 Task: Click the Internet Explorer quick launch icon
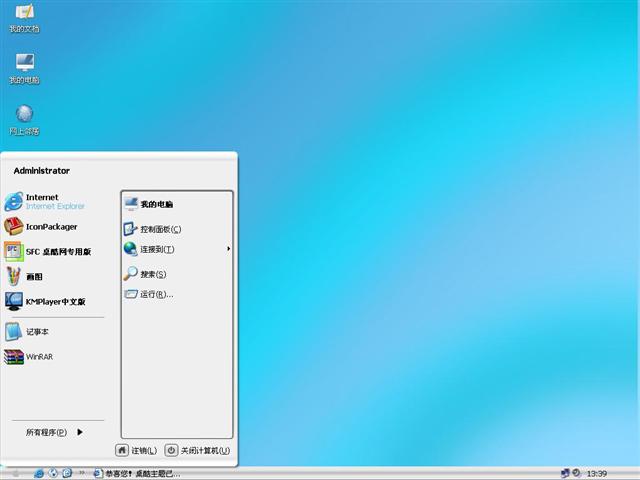click(39, 473)
